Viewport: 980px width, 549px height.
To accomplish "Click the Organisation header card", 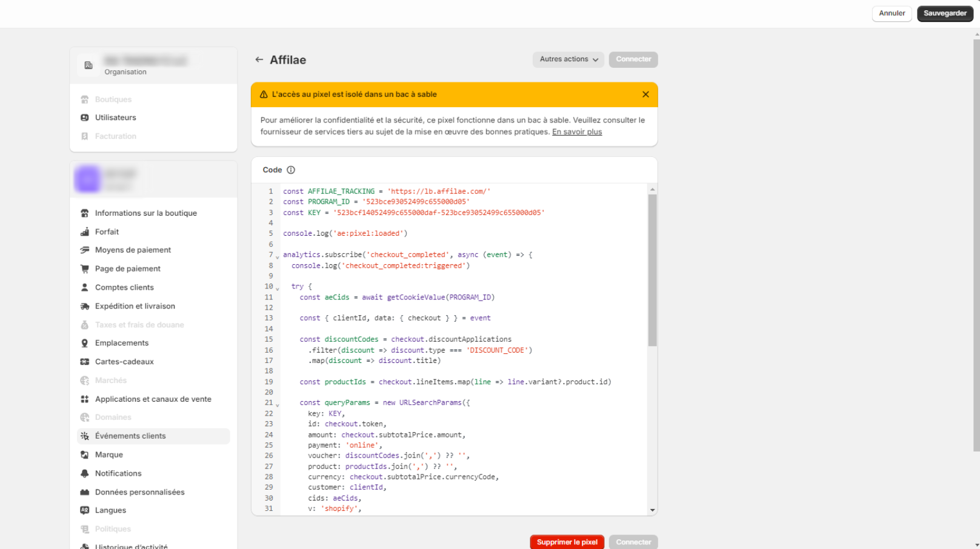I will (153, 65).
